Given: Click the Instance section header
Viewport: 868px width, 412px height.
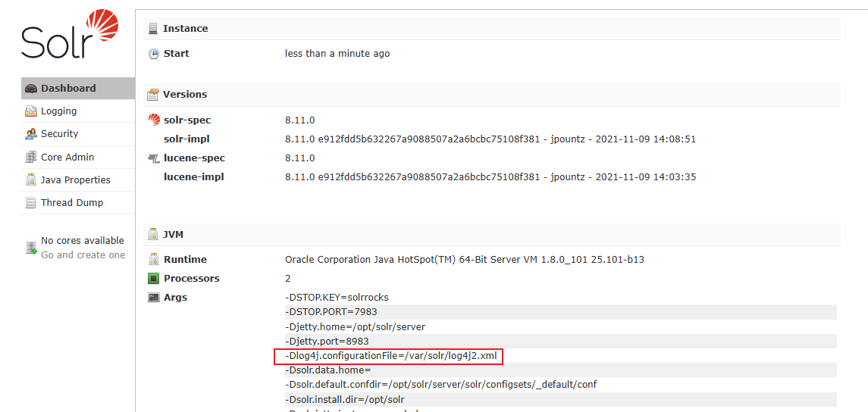Looking at the screenshot, I should pyautogui.click(x=185, y=29).
